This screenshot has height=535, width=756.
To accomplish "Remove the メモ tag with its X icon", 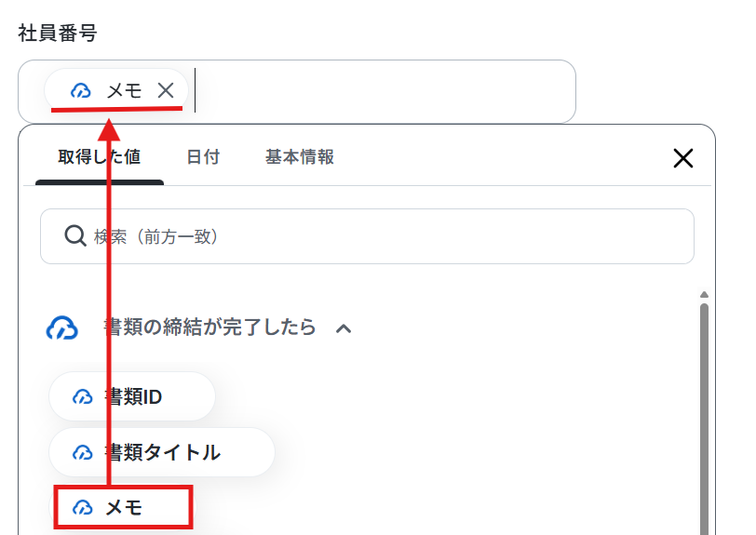I will click(x=166, y=90).
